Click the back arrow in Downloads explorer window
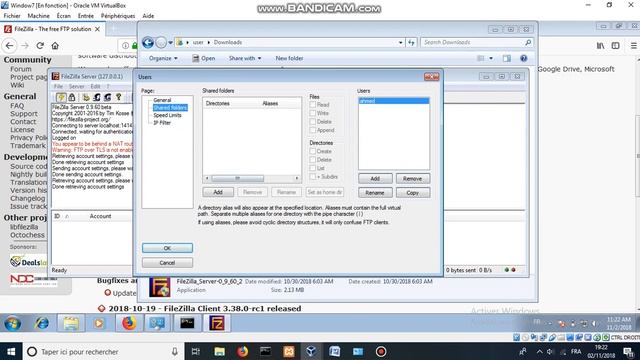The height and width of the screenshot is (360, 640). coord(148,42)
